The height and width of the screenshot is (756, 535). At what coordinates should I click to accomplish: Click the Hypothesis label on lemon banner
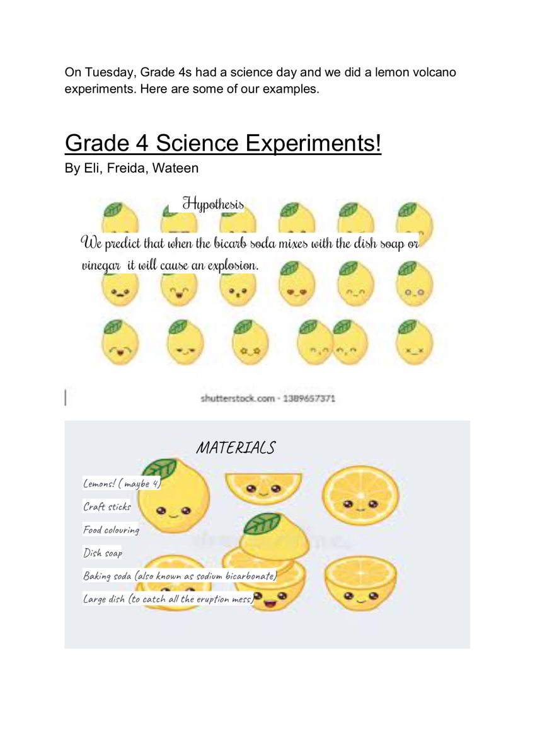pos(212,203)
